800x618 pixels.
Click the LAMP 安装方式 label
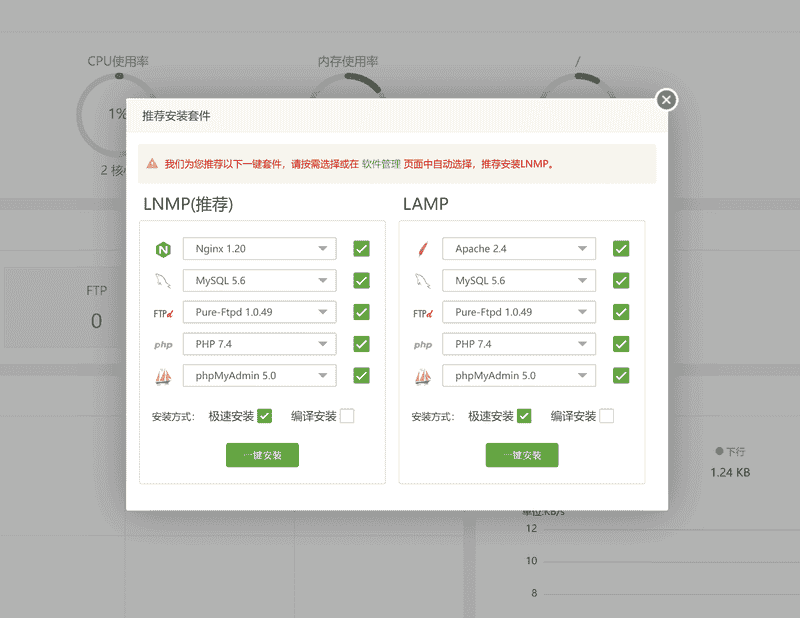[433, 416]
